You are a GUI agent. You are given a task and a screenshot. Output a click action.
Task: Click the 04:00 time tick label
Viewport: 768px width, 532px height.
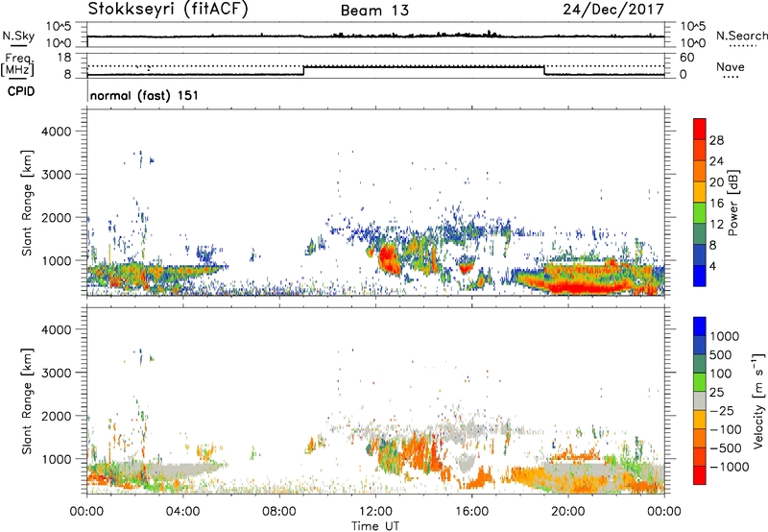pos(183,512)
